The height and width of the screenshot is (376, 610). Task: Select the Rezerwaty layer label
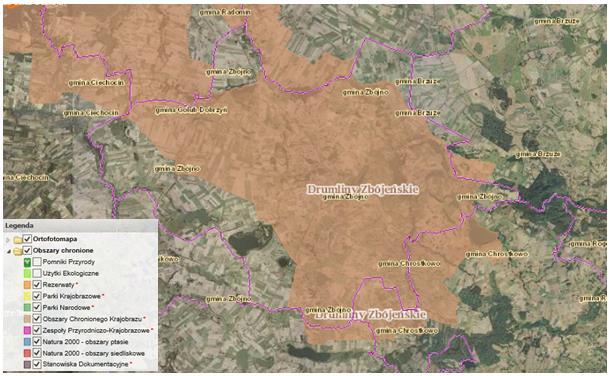point(58,285)
